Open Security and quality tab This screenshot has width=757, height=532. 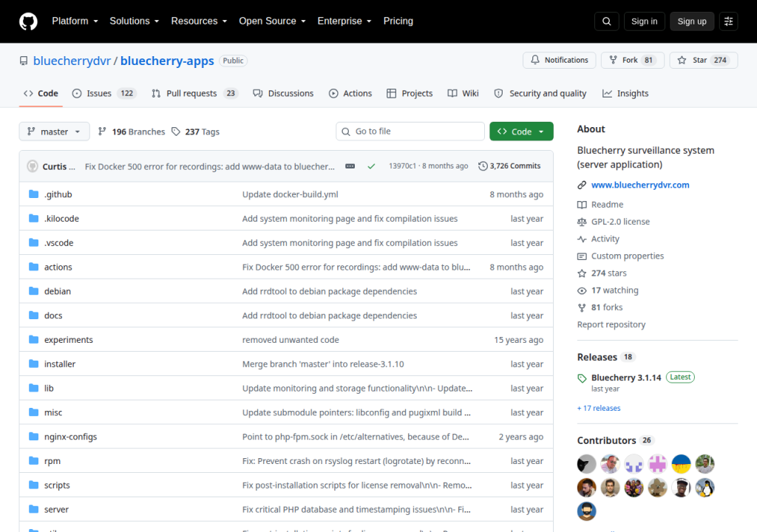540,93
